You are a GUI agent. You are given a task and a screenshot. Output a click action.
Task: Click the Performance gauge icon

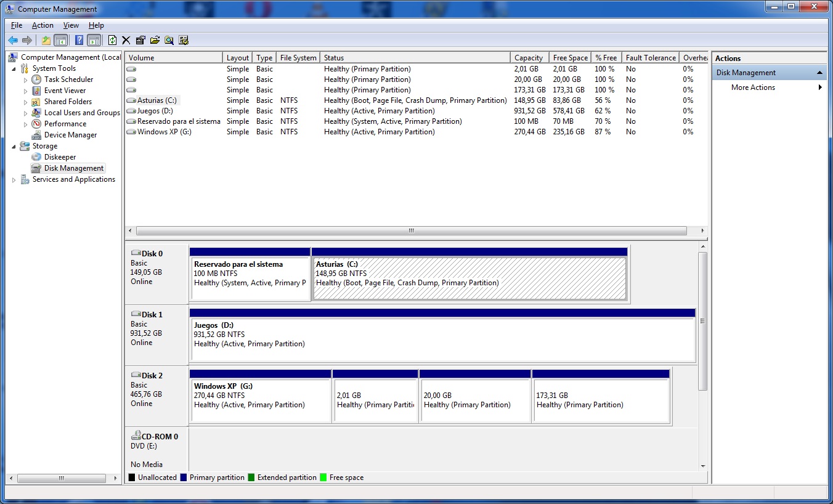[36, 124]
